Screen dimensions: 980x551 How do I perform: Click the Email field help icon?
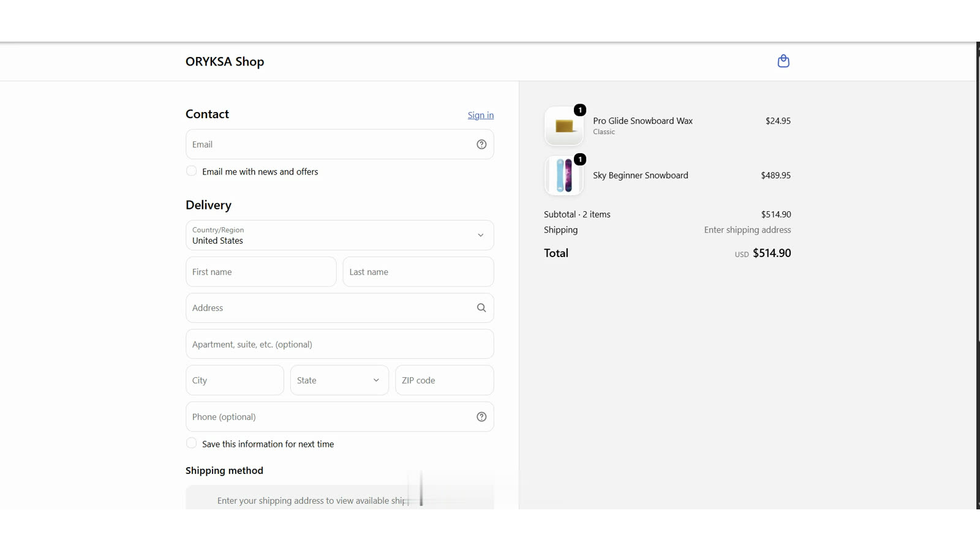click(x=481, y=144)
